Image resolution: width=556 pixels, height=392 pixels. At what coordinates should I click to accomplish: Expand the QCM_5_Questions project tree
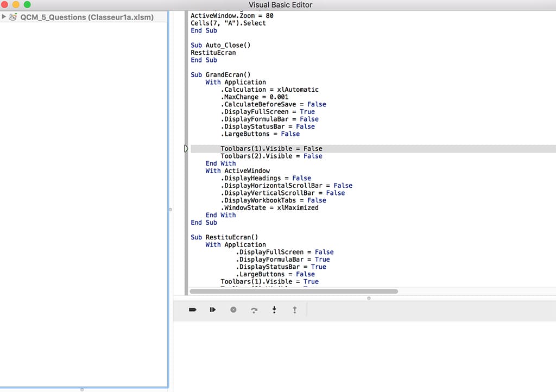(x=4, y=17)
